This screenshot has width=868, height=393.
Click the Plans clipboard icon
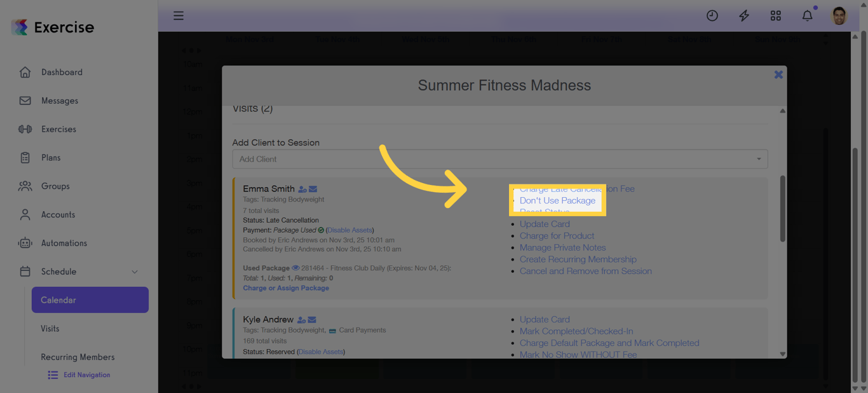click(25, 158)
